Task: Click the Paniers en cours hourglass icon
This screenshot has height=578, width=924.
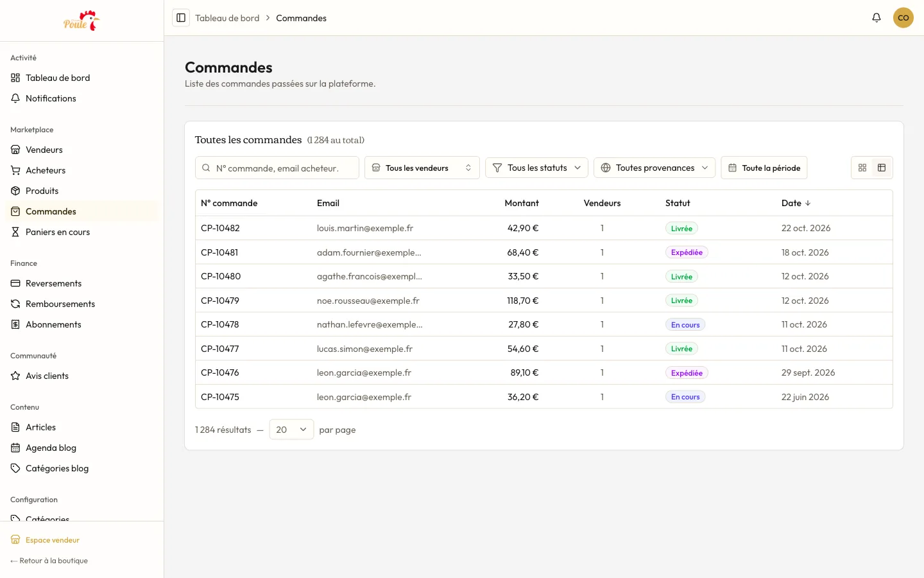Action: point(15,232)
